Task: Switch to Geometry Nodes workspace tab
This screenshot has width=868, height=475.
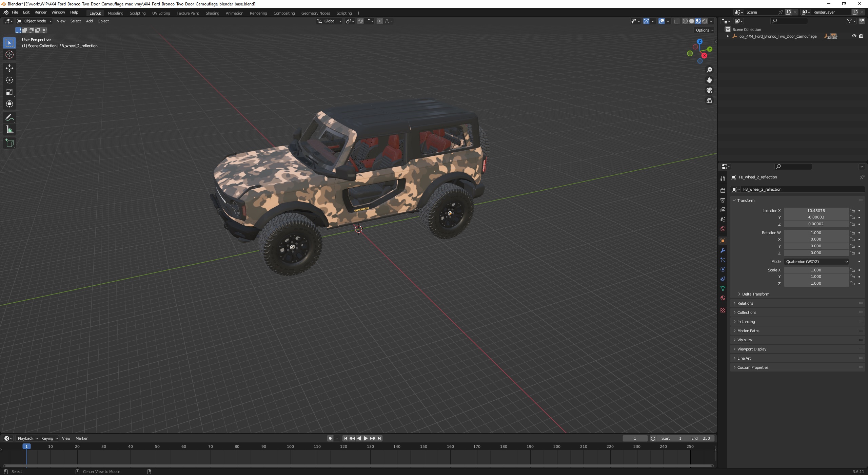Action: coord(315,13)
